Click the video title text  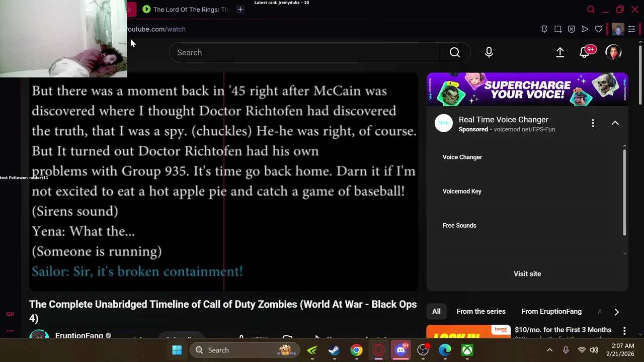(x=223, y=311)
